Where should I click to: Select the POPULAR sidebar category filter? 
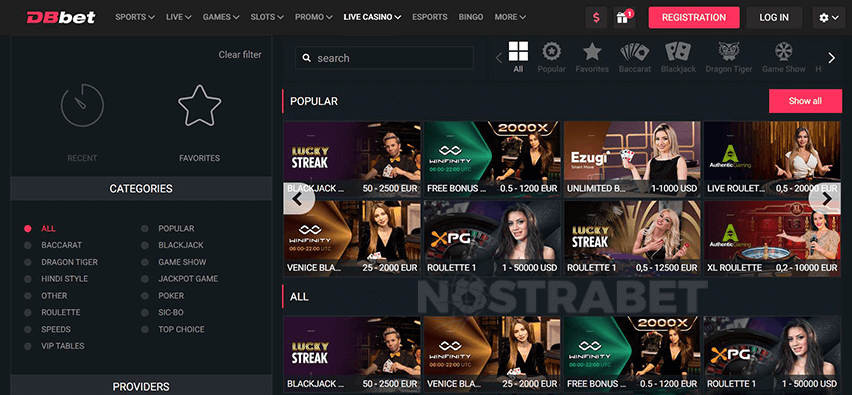(176, 229)
